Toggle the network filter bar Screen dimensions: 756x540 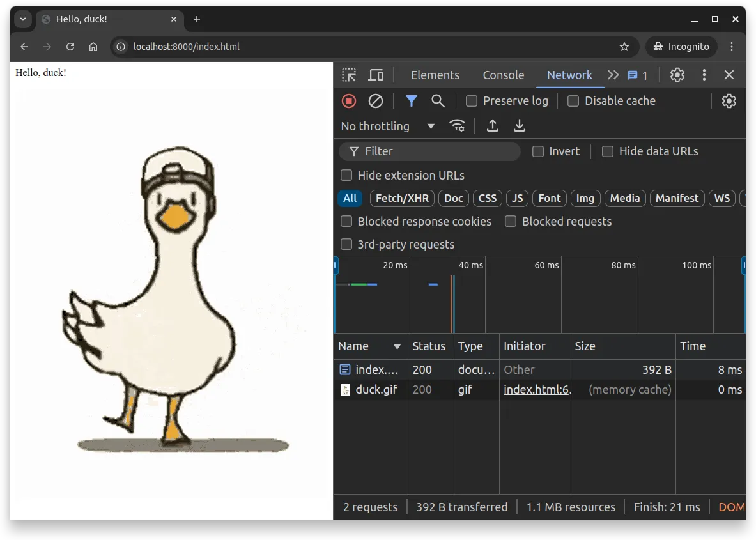click(x=411, y=101)
